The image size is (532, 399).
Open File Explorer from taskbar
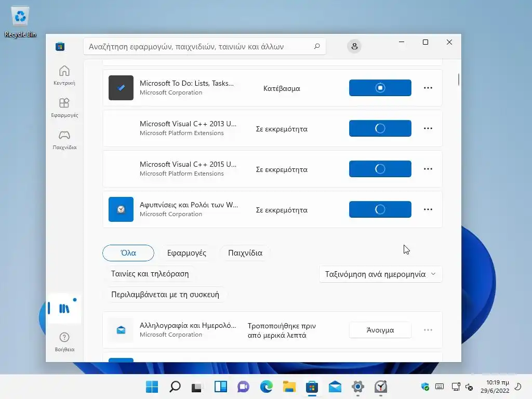tap(289, 387)
